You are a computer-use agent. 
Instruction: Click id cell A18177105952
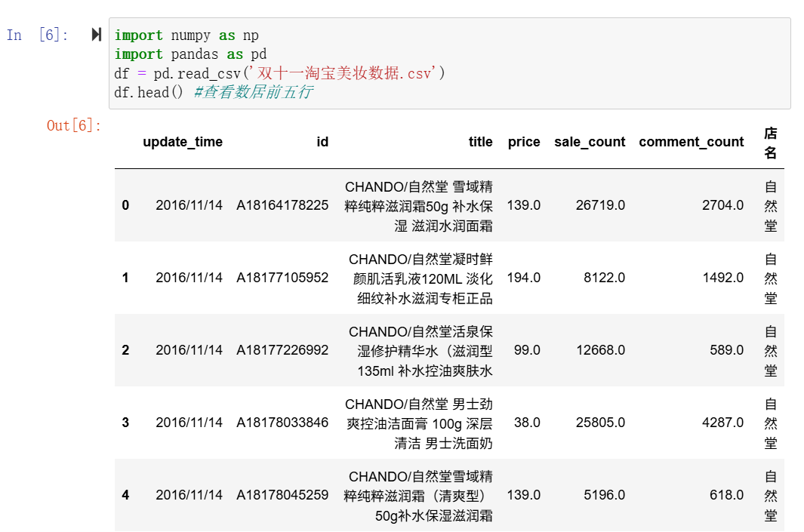point(282,278)
